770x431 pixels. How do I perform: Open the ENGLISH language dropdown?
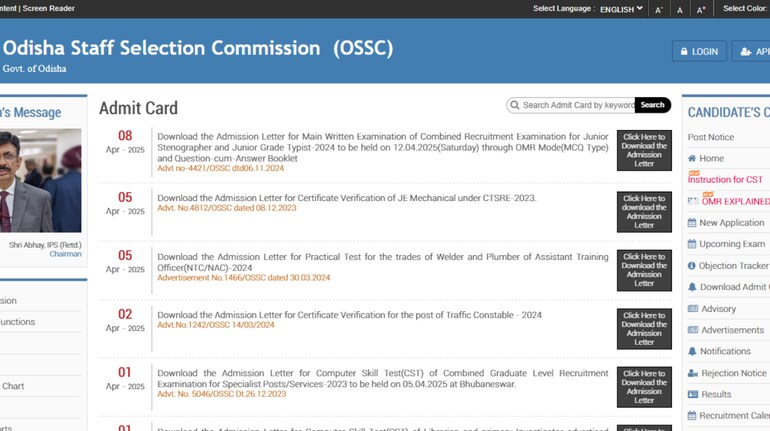click(x=621, y=9)
